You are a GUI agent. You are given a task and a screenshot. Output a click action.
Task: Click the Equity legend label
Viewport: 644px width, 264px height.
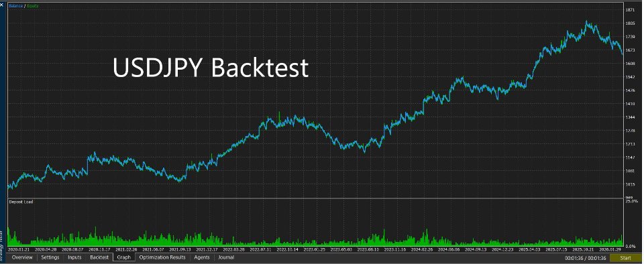tap(32, 6)
